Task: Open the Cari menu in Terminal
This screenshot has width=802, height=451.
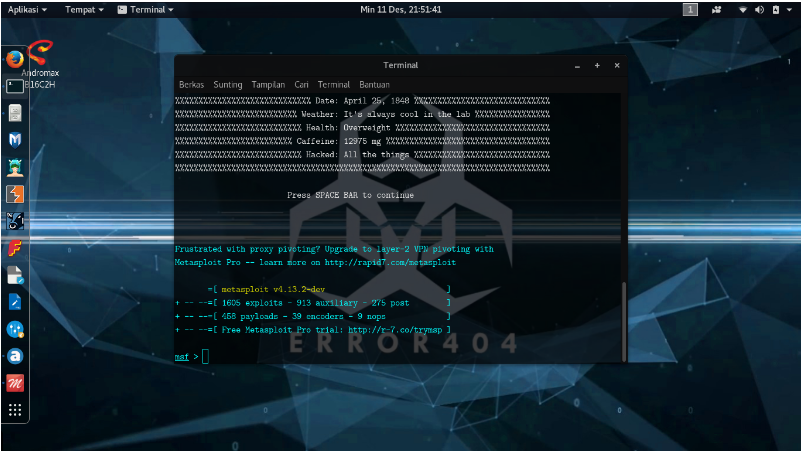Action: [301, 85]
